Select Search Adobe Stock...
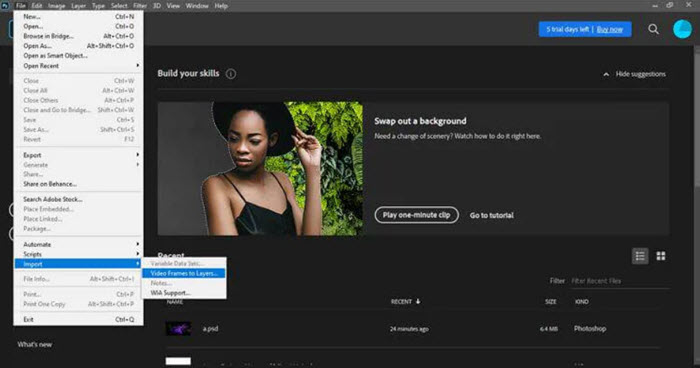700x368 pixels. click(78, 199)
